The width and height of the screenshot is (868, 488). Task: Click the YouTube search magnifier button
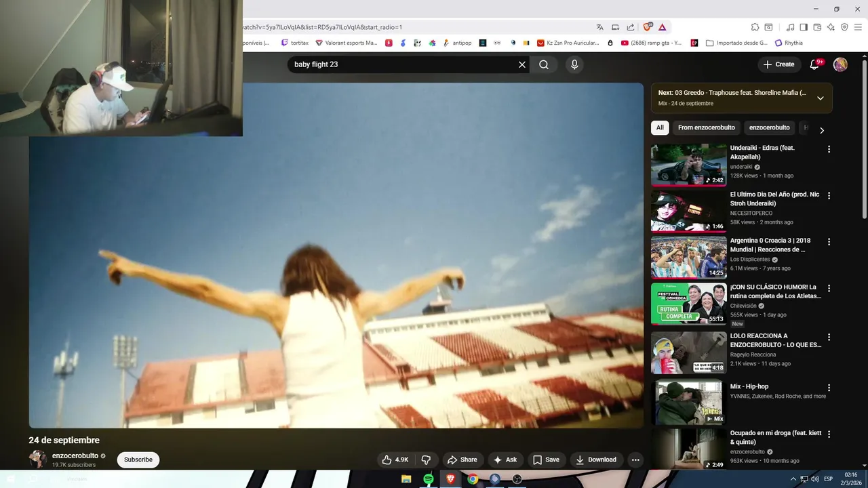pyautogui.click(x=544, y=64)
